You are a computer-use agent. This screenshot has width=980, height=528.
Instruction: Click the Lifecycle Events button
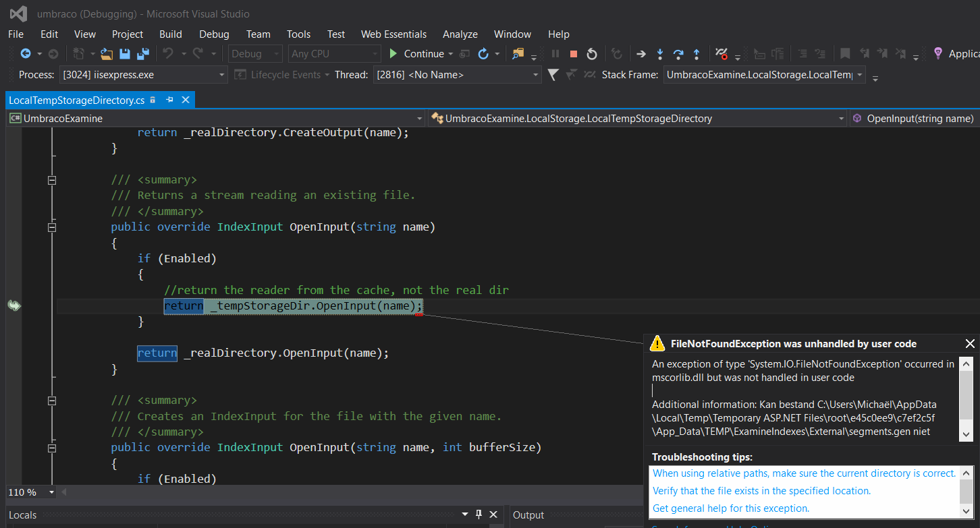point(282,75)
